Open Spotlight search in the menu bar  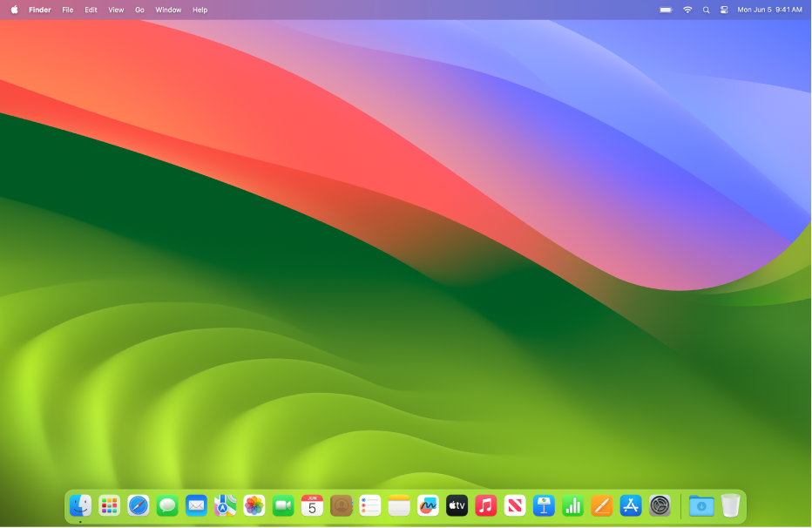[x=706, y=10]
